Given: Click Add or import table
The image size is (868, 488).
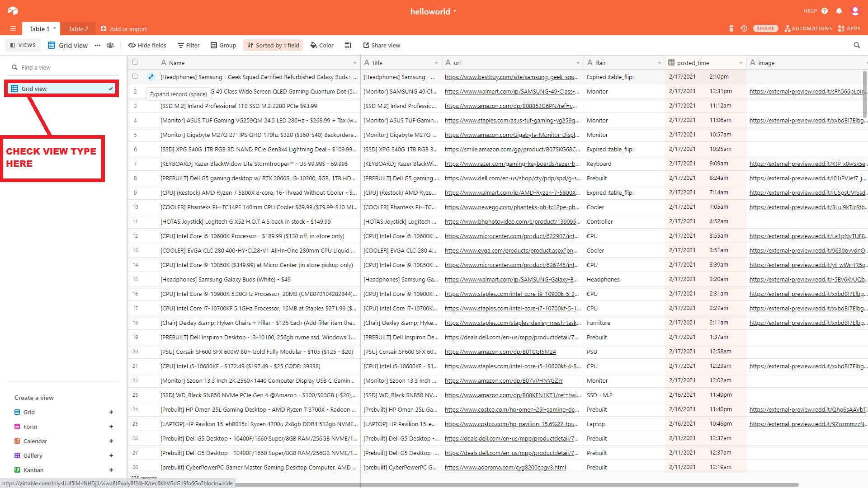Looking at the screenshot, I should (124, 29).
